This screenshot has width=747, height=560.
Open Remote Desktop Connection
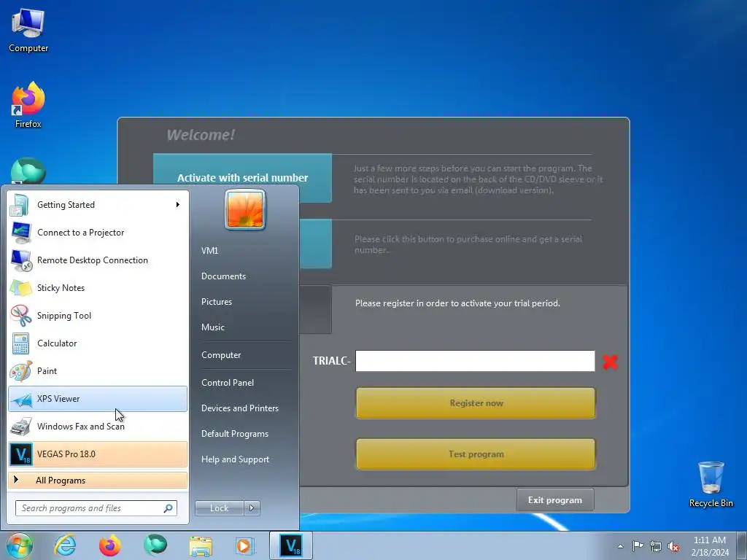click(98, 260)
